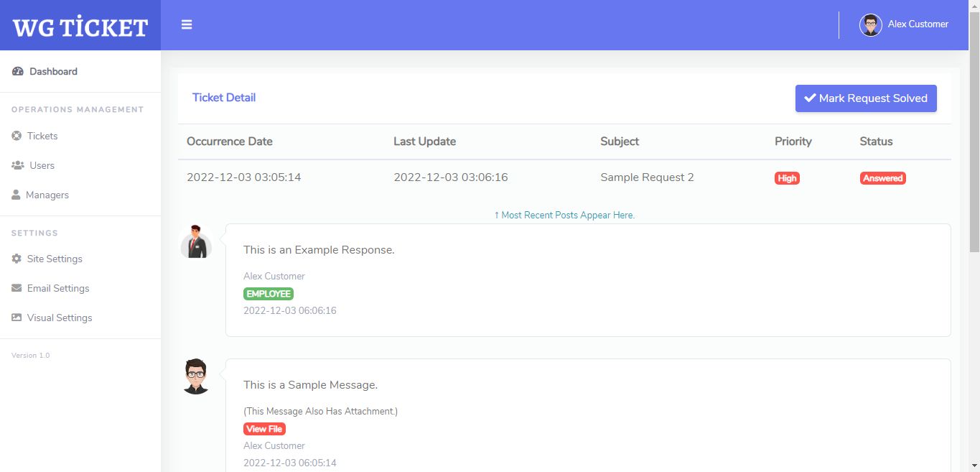
Task: Toggle the sidebar with the hamburger icon
Action: tap(187, 24)
